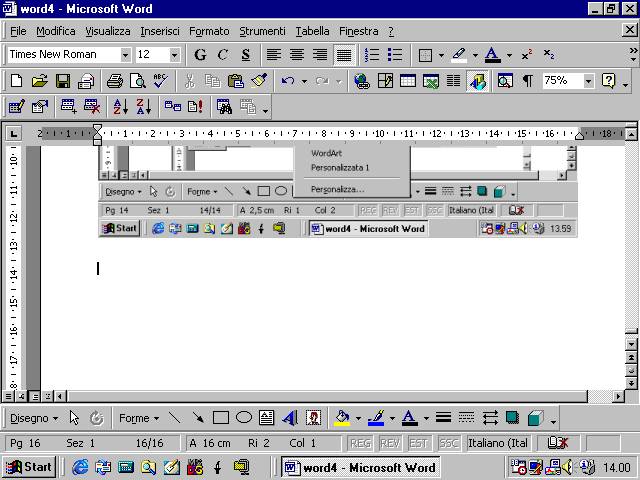Pick the Oval drawing tool
This screenshot has height=480, width=640.
tap(244, 418)
